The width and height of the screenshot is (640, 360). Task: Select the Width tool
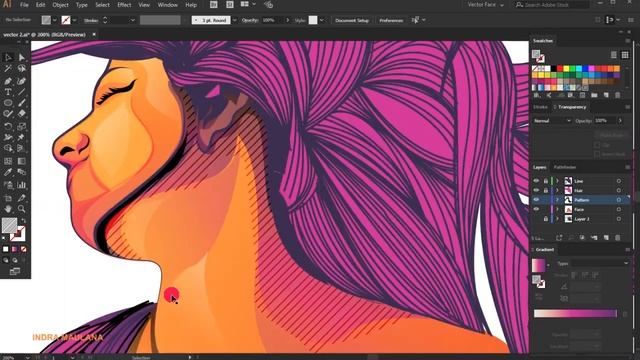(x=8, y=138)
